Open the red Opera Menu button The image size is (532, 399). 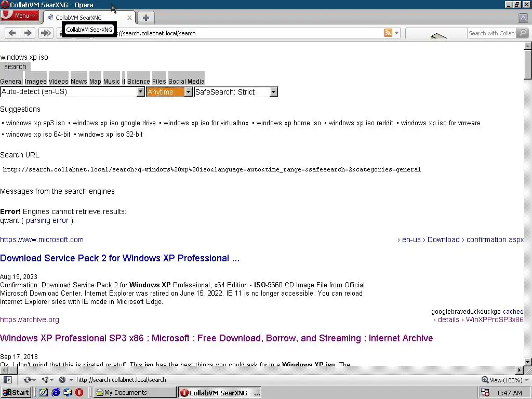[19, 16]
